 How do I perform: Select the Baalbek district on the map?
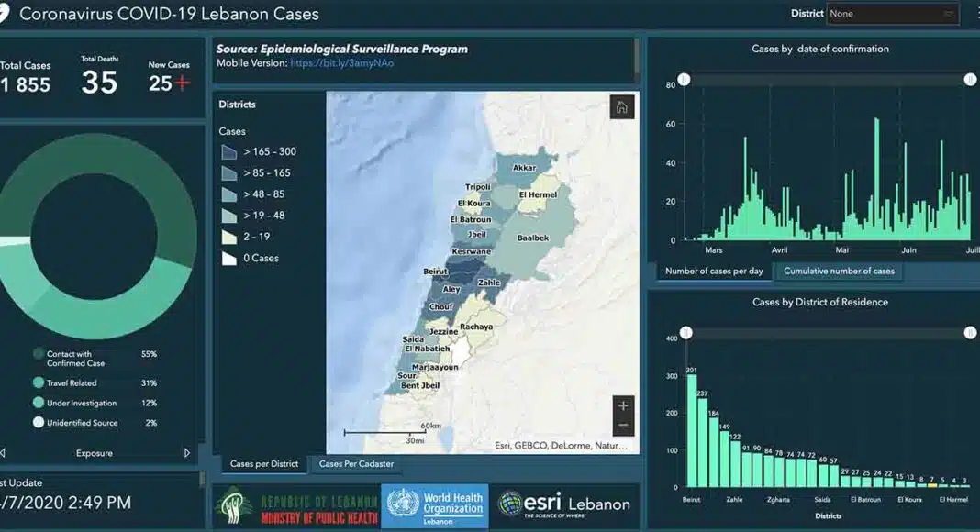532,238
